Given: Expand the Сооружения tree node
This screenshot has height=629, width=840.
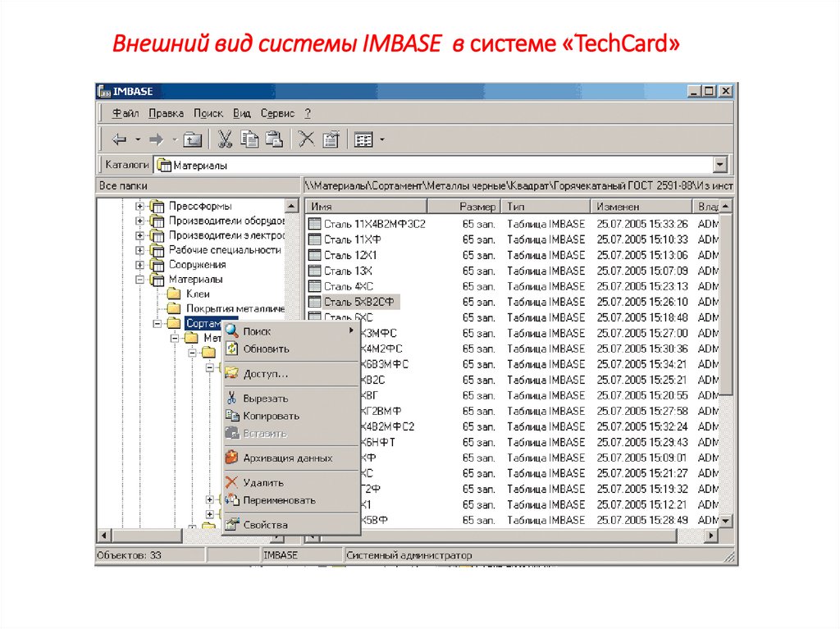Looking at the screenshot, I should click(139, 265).
